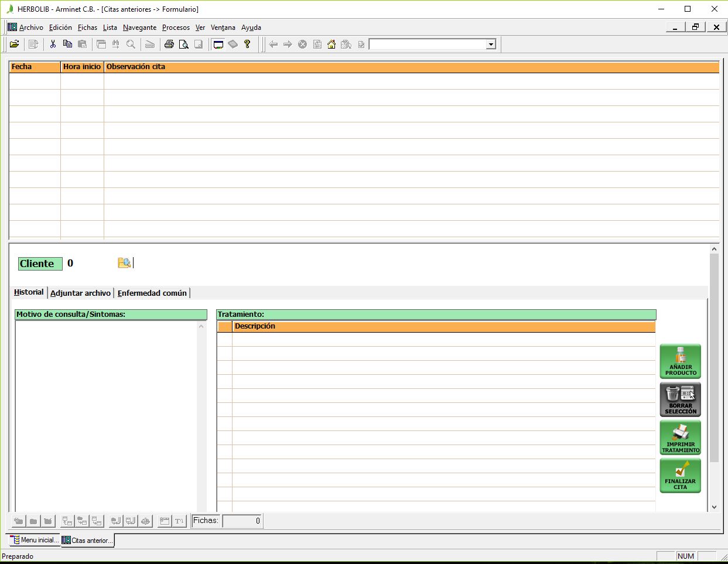The image size is (728, 564).
Task: Click the Imprimir Tratamiento button
Action: tap(681, 438)
